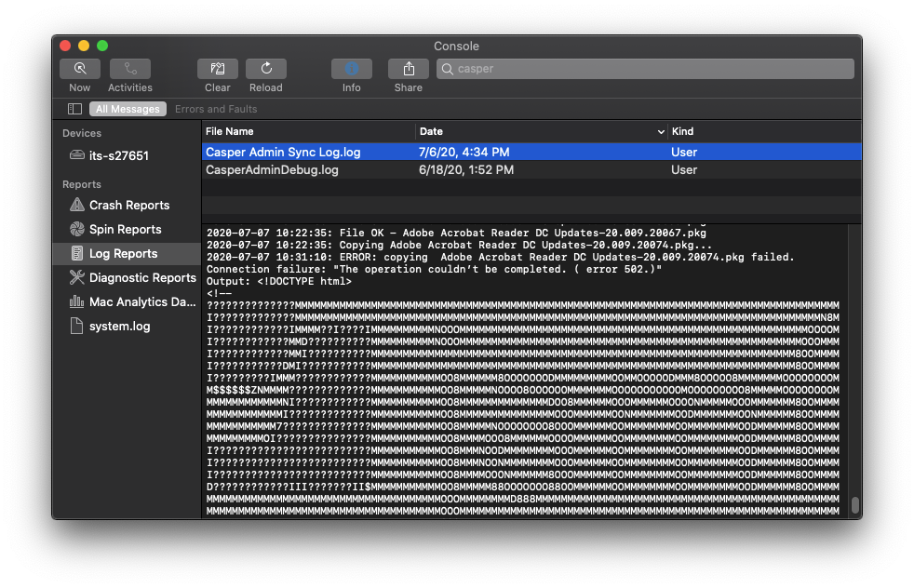Image resolution: width=914 pixels, height=588 pixels.
Task: Click the Connection failure log line
Action: click(435, 269)
